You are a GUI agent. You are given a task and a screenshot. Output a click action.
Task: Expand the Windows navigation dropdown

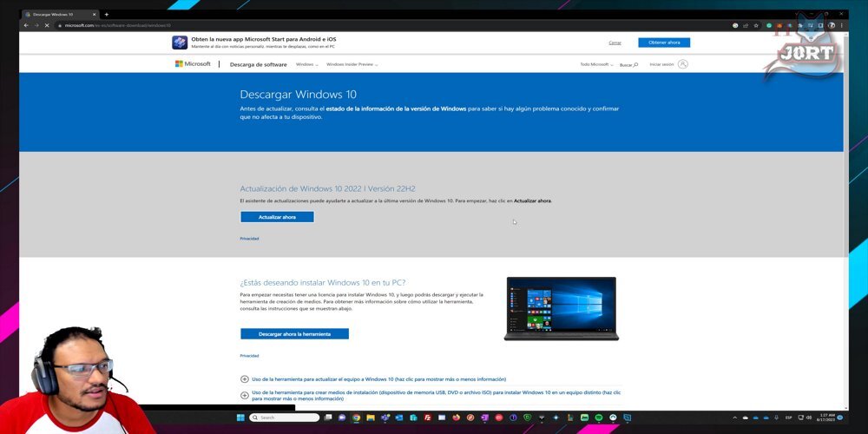[x=306, y=65]
